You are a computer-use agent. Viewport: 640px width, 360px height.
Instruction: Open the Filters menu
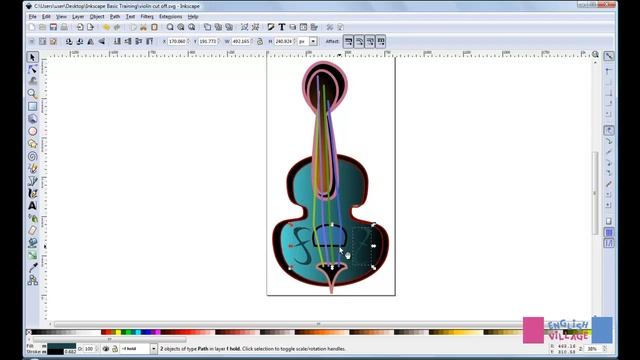pyautogui.click(x=147, y=17)
